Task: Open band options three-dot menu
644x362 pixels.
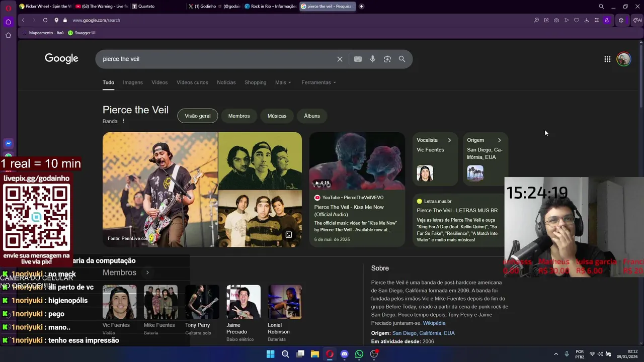Action: (123, 121)
